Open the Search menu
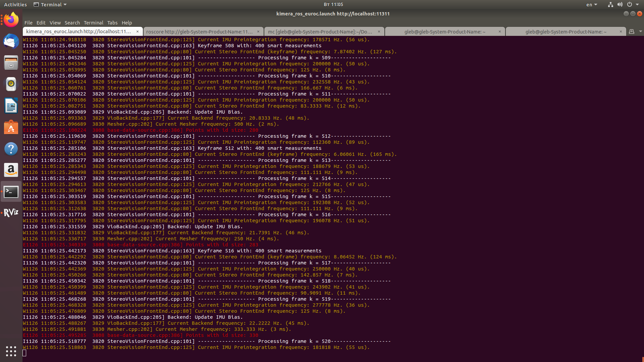This screenshot has width=644, height=362. 72,23
